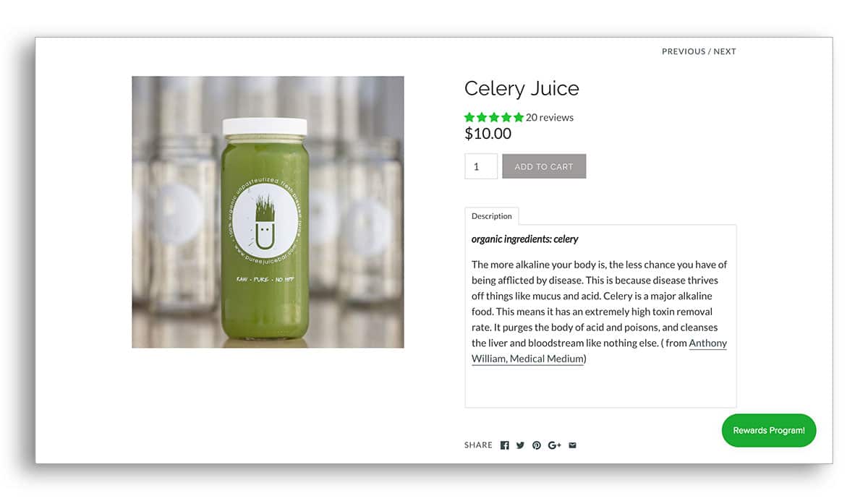868x501 pixels.
Task: Go to the NEXT product
Action: coord(725,51)
